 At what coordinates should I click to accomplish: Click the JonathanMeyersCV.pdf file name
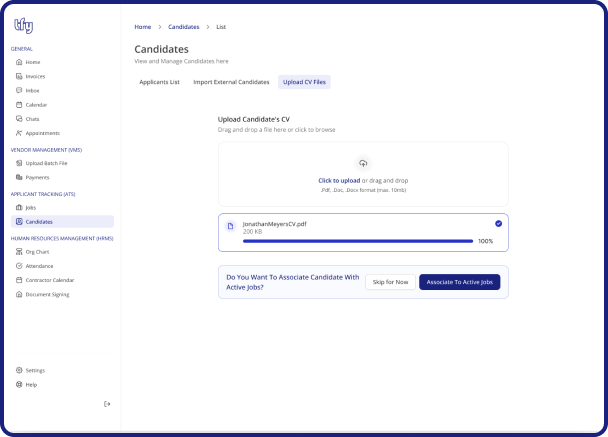(x=275, y=224)
